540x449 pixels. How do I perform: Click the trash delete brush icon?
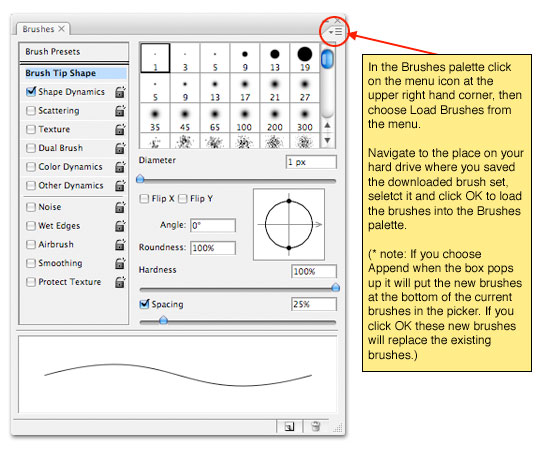pyautogui.click(x=315, y=427)
